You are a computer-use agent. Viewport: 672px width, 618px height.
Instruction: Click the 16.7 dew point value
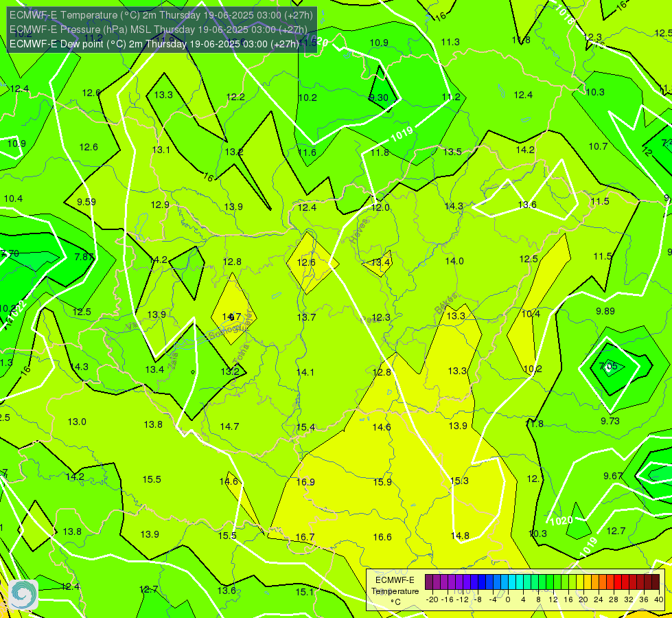coord(305,537)
